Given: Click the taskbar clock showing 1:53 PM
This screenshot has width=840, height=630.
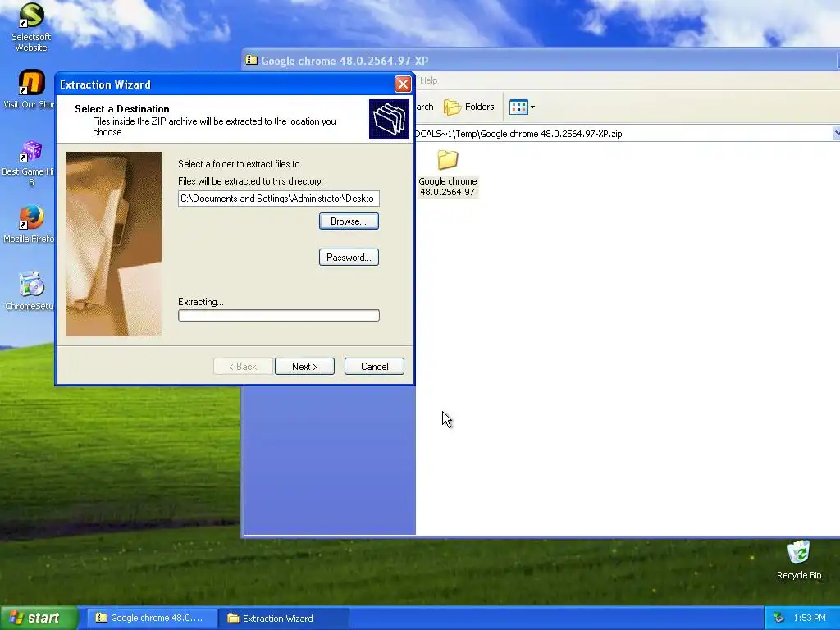Looking at the screenshot, I should [810, 618].
